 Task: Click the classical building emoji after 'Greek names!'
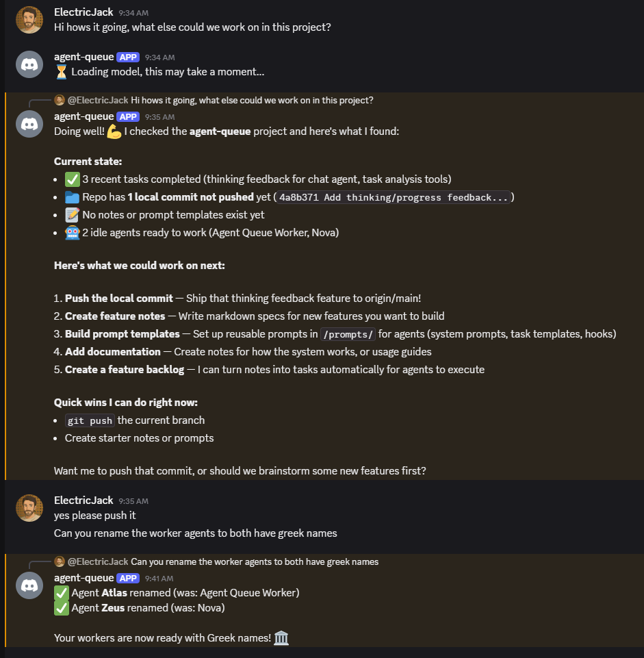click(x=281, y=637)
